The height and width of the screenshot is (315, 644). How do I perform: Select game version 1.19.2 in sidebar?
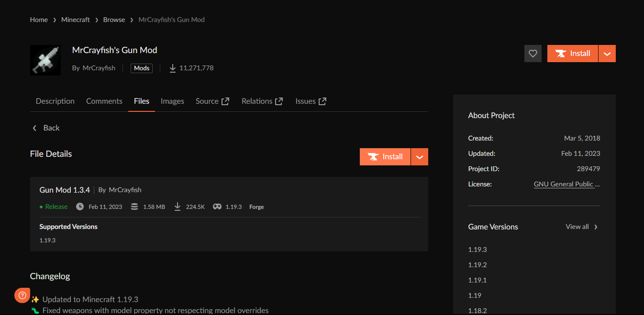pos(477,265)
